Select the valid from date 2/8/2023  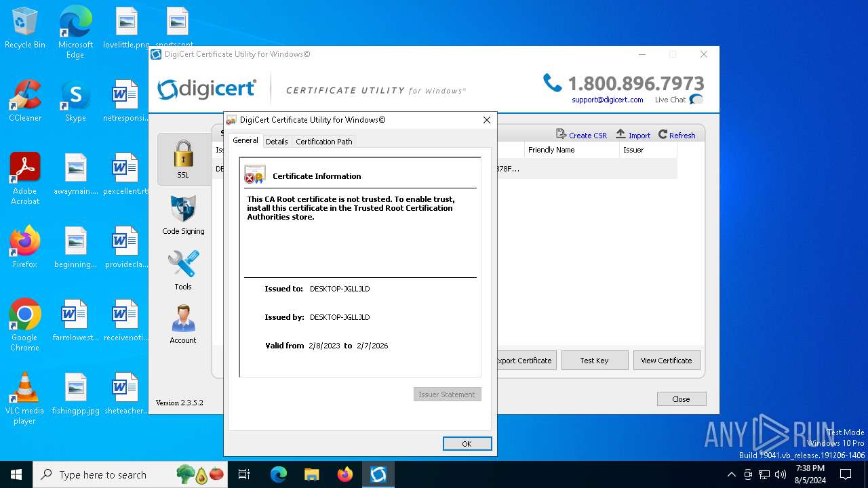point(324,346)
